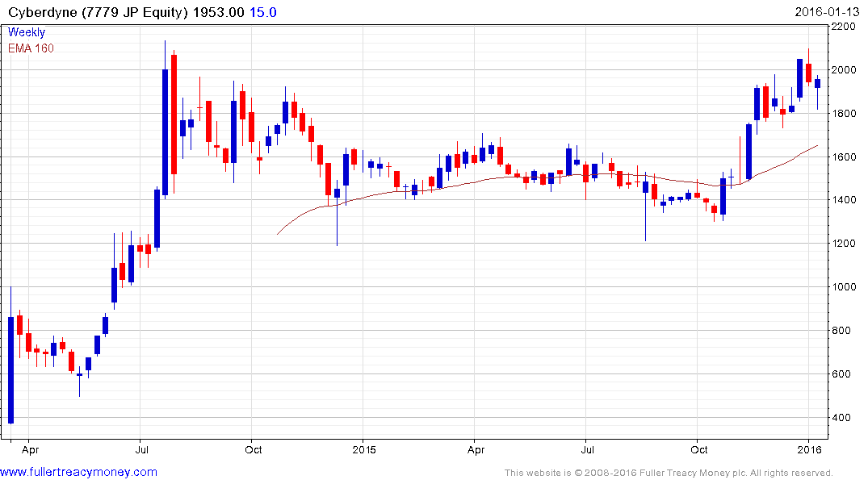Click the 2200 price axis label
The width and height of the screenshot is (868, 484).
click(844, 27)
